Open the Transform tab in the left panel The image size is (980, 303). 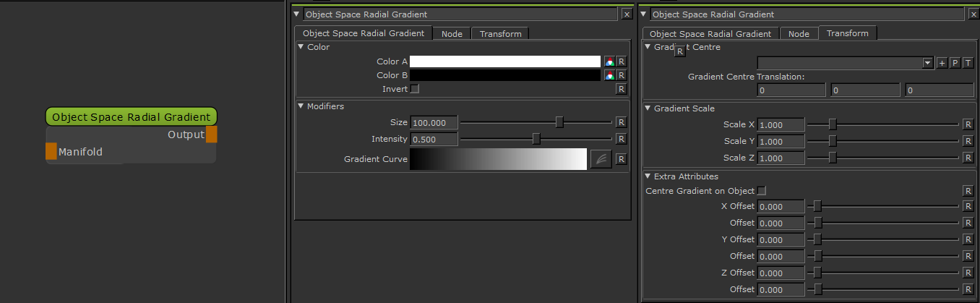click(500, 33)
